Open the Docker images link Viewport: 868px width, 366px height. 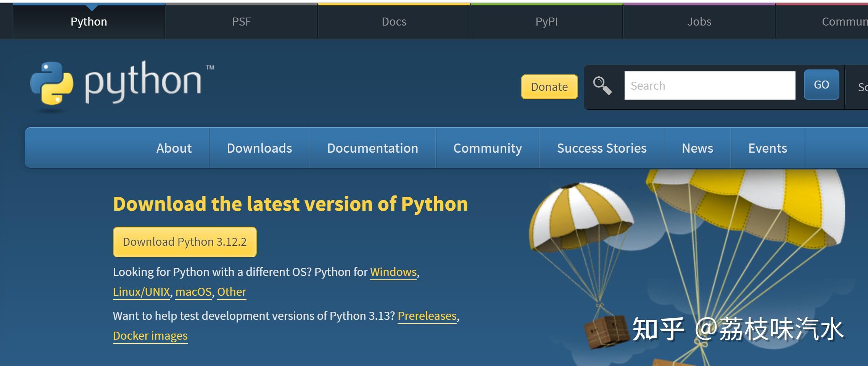coord(150,336)
